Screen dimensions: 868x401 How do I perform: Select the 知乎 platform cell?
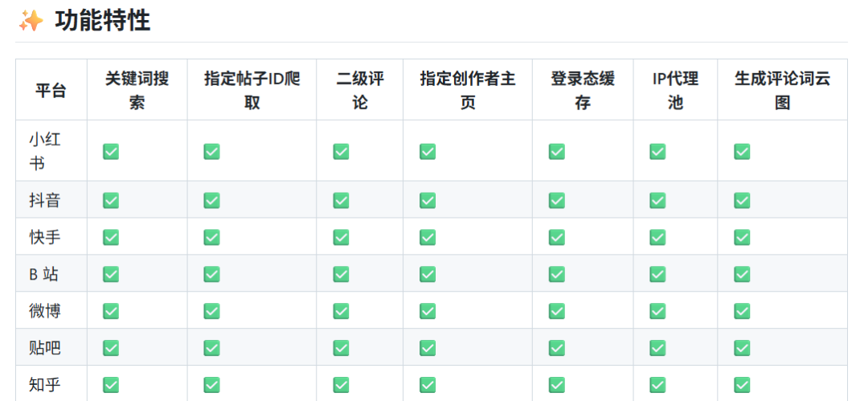coord(51,384)
